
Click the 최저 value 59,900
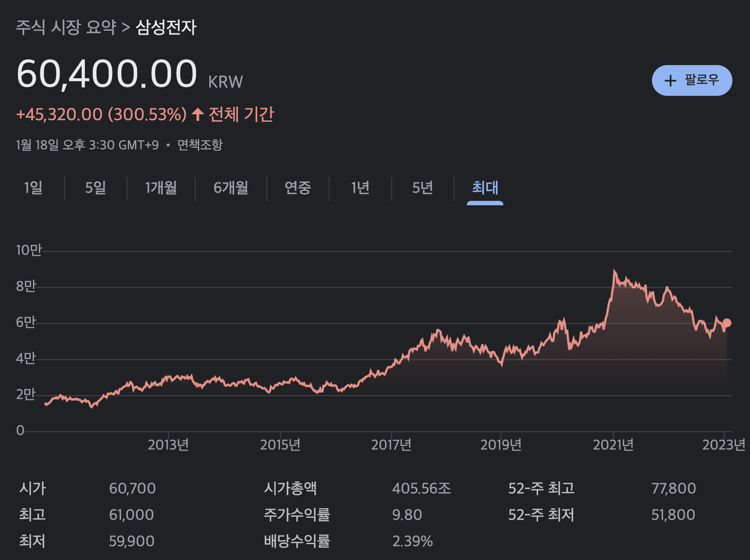click(132, 541)
